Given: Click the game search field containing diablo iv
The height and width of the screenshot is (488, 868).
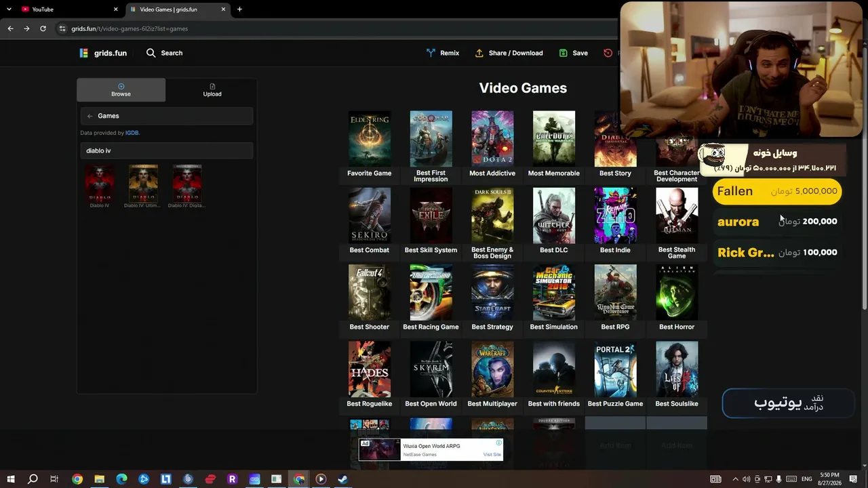Looking at the screenshot, I should (167, 150).
